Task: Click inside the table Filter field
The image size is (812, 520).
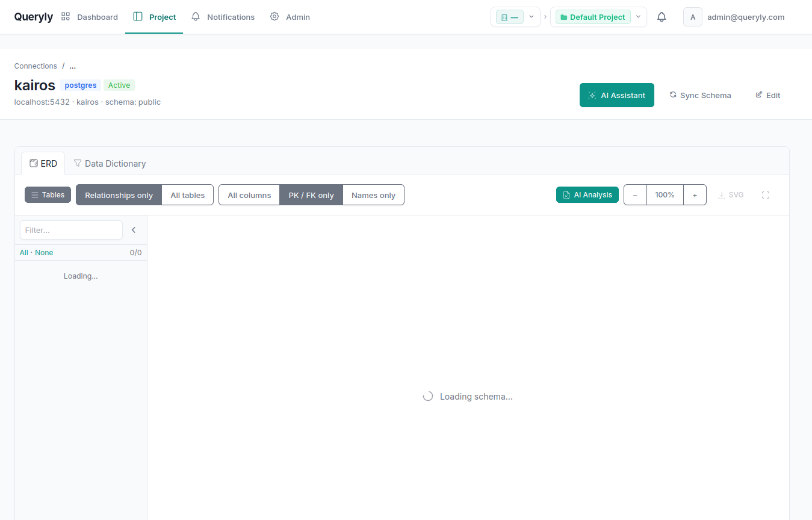Action: pyautogui.click(x=70, y=230)
